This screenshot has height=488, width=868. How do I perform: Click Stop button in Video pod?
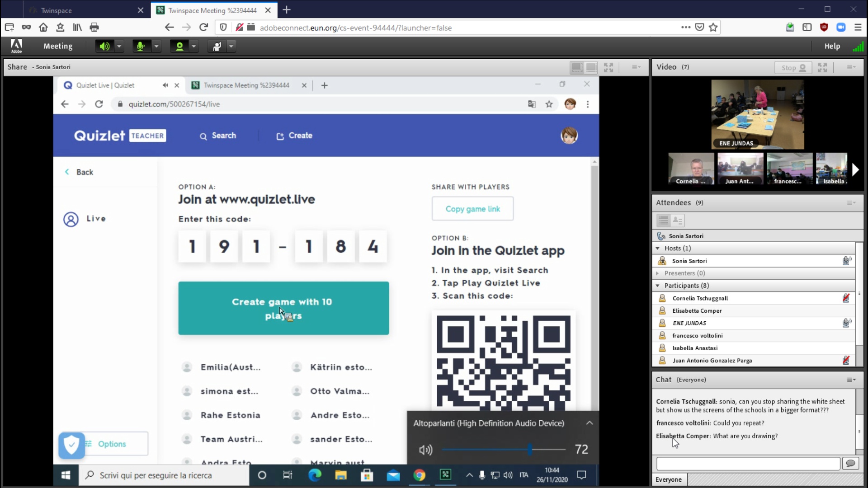(793, 67)
